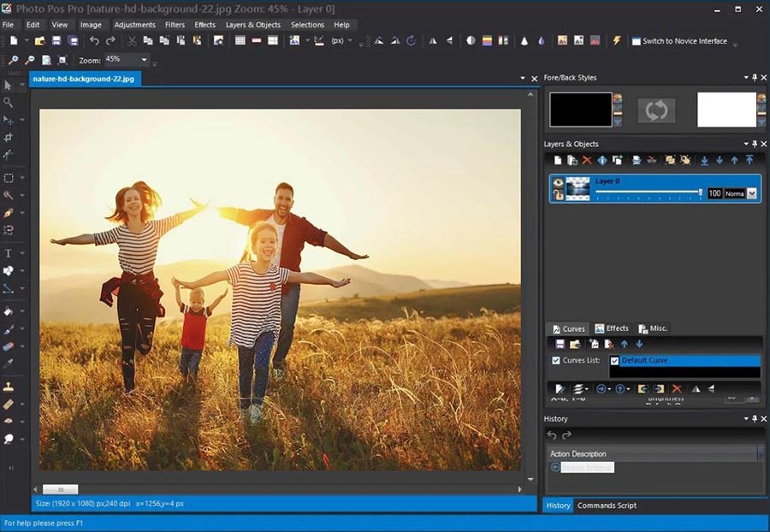This screenshot has width=770, height=532.
Task: Click the white background color swatch
Action: click(726, 109)
